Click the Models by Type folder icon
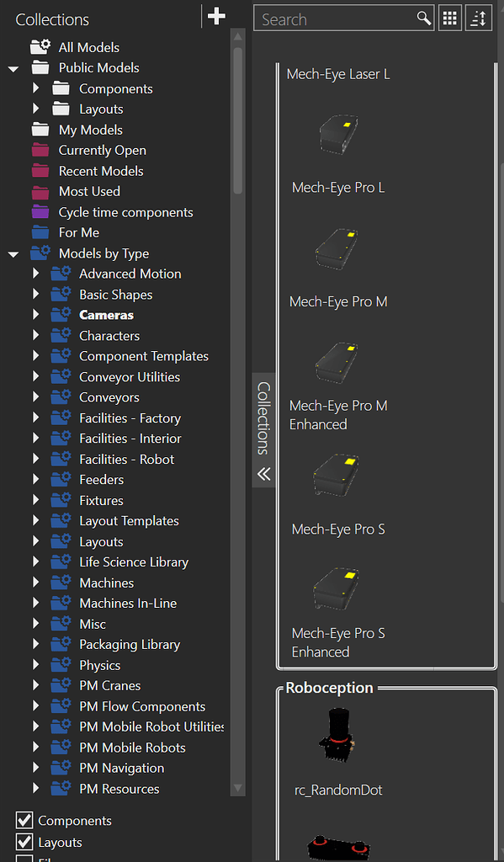 [40, 253]
